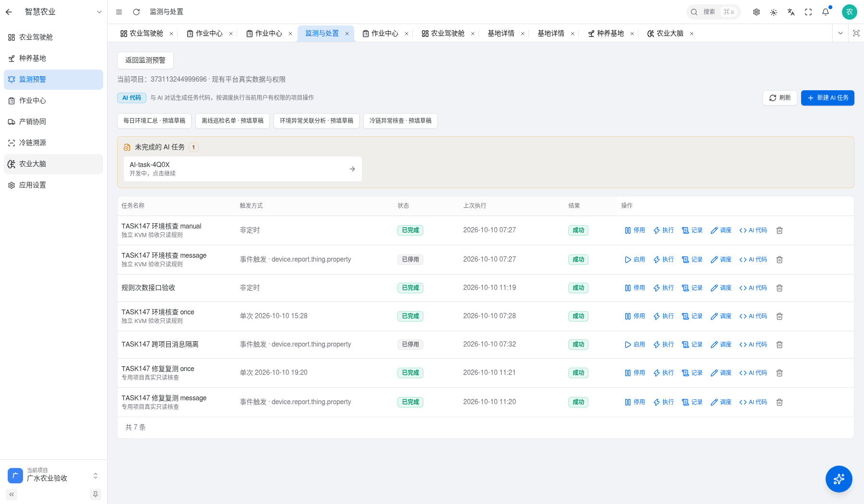Close the 监测与处置 tab
864x504 pixels.
tap(347, 34)
